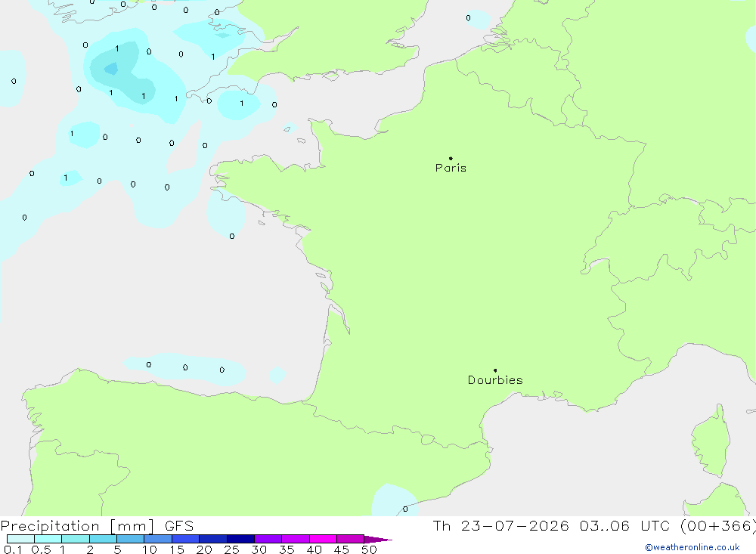Select the 35 mm purple legend swatch
756x554 pixels.
pyautogui.click(x=296, y=539)
